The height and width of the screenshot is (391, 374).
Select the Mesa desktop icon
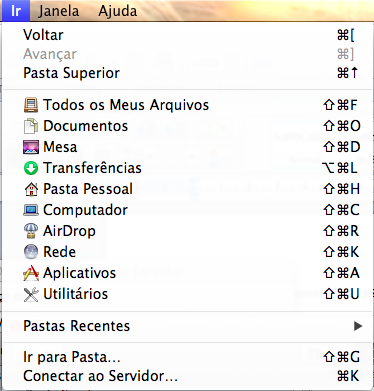pyautogui.click(x=31, y=147)
